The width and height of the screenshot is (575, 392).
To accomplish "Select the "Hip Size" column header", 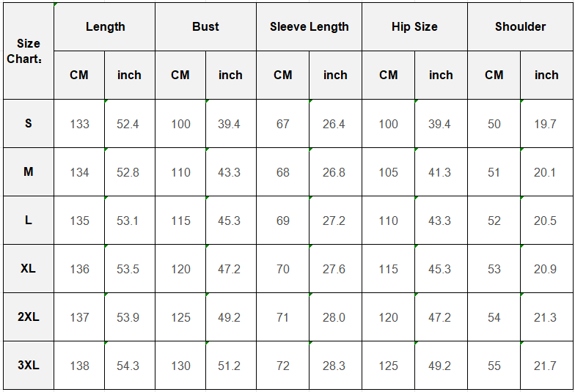I will click(x=414, y=26).
